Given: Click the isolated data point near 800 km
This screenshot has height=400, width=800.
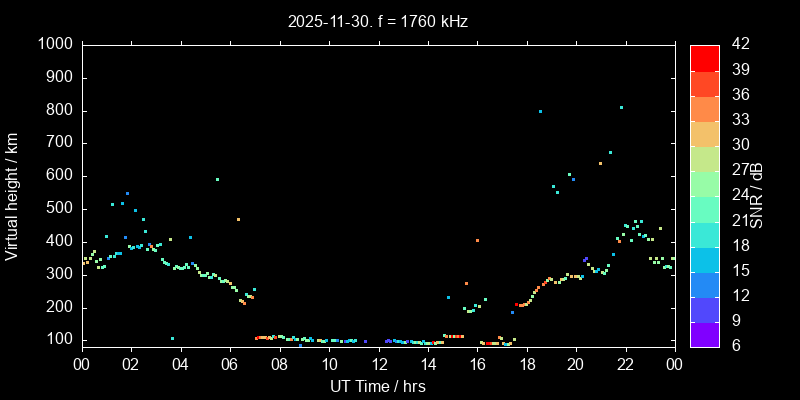Looking at the screenshot, I should [x=540, y=111].
